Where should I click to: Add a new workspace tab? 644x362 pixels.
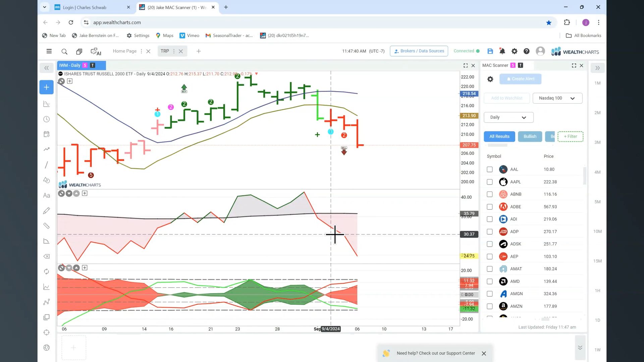tap(199, 51)
